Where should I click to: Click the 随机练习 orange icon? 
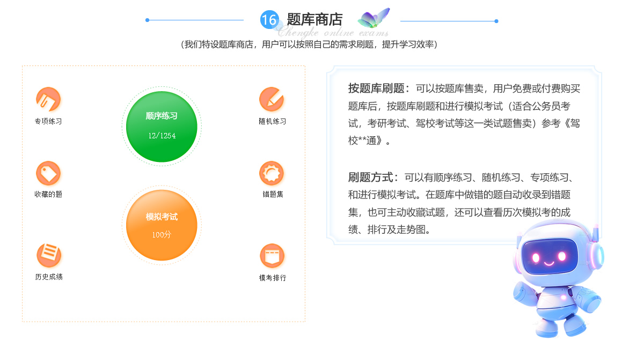[x=272, y=99]
